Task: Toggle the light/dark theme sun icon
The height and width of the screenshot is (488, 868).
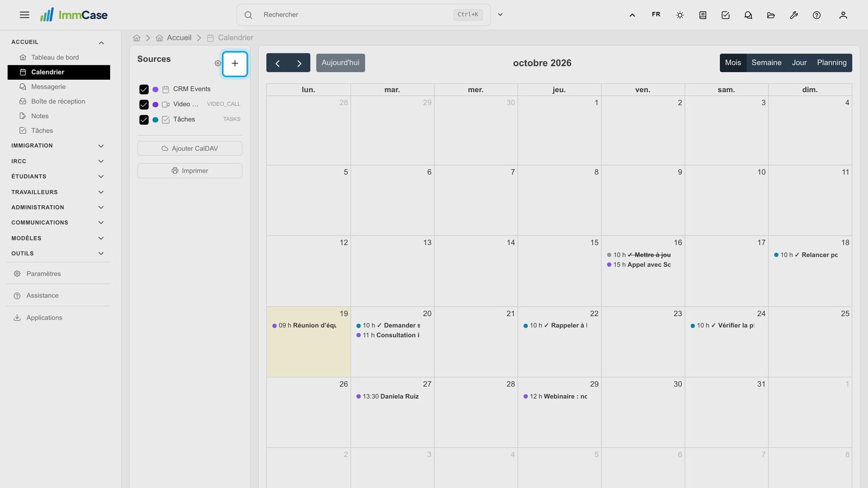Action: click(680, 15)
